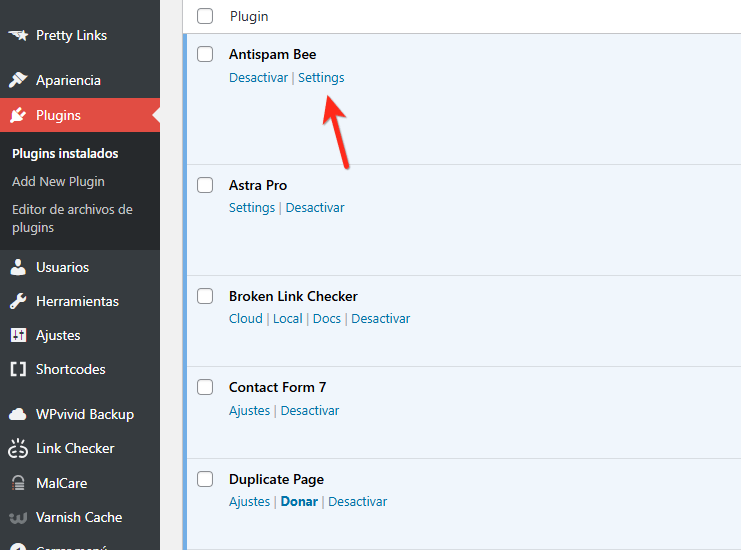Image resolution: width=741 pixels, height=550 pixels.
Task: Open Docs for Broken Link Checker
Action: click(327, 318)
